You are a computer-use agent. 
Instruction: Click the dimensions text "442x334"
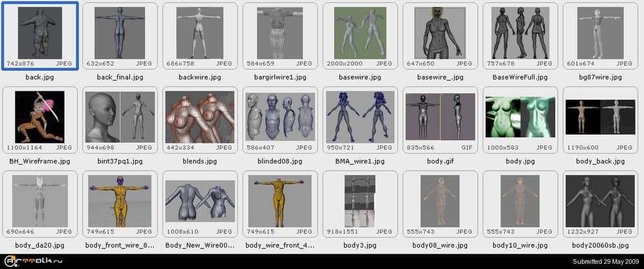point(180,147)
